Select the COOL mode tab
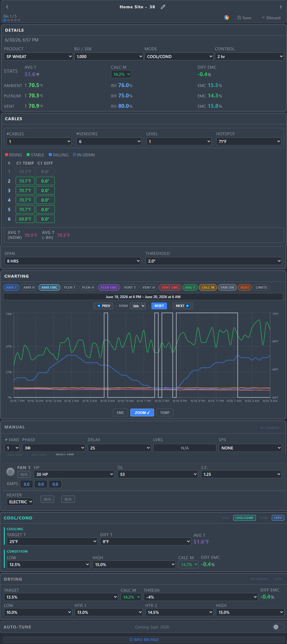 [225, 518]
